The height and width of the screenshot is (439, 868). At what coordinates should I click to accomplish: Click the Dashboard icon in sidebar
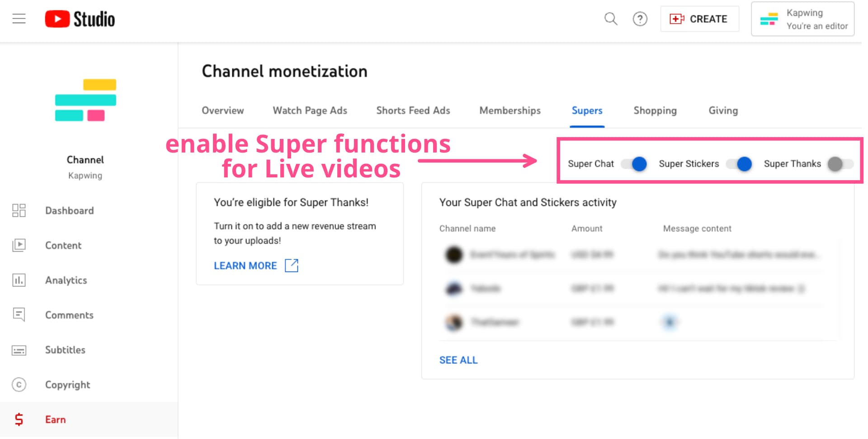click(x=19, y=210)
